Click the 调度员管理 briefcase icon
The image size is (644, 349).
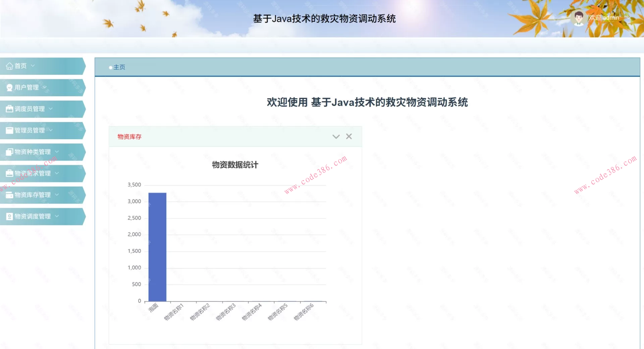pos(9,109)
